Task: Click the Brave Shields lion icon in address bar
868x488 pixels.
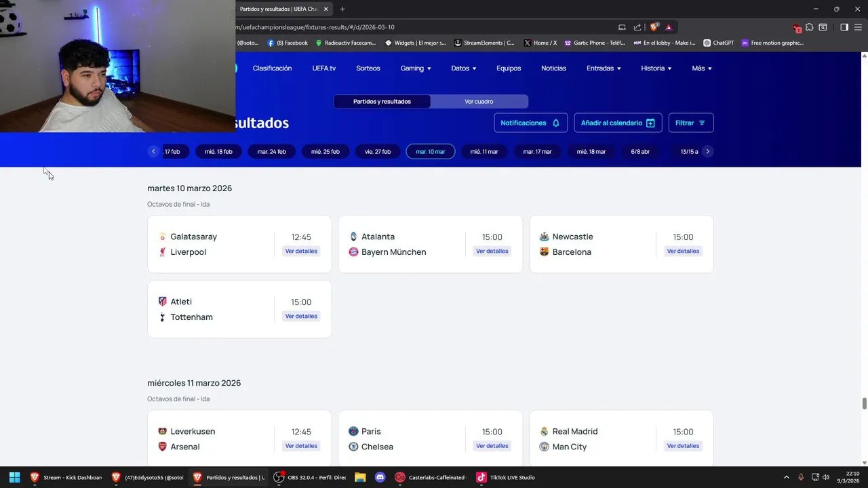Action: pos(654,27)
